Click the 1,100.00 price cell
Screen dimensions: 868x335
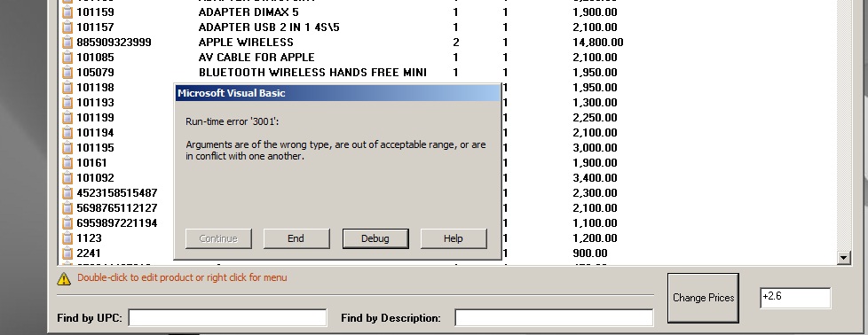pos(596,222)
